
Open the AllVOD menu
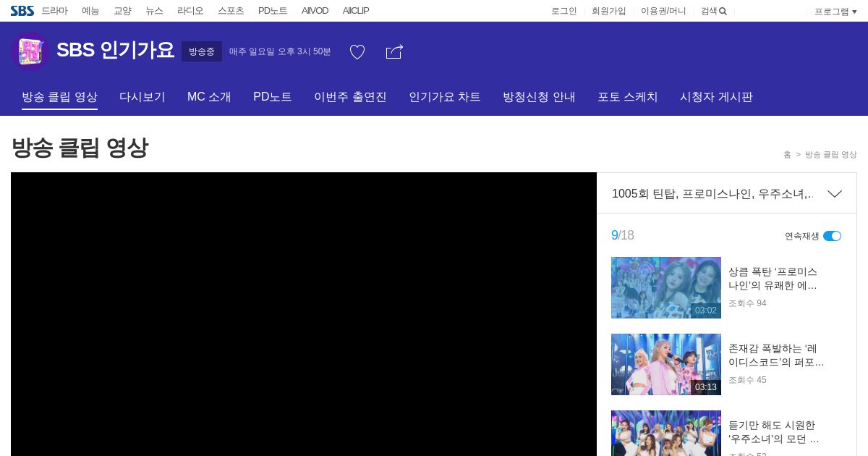pyautogui.click(x=315, y=11)
